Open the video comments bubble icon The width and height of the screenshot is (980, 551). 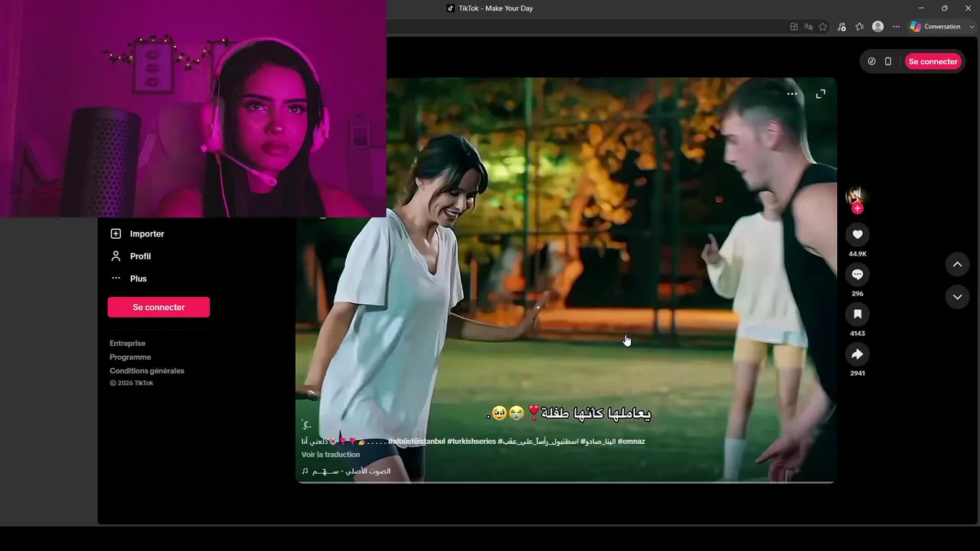point(857,275)
